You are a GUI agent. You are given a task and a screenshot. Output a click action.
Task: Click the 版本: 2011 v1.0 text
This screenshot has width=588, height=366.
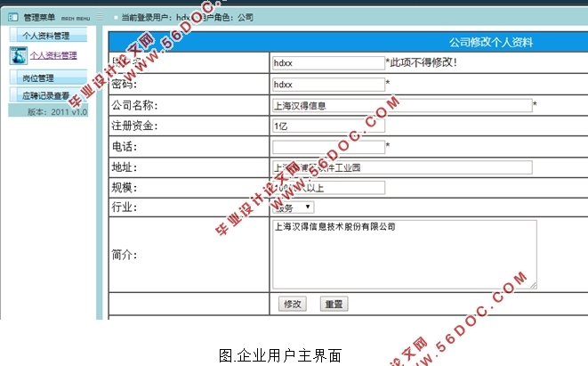coord(57,112)
